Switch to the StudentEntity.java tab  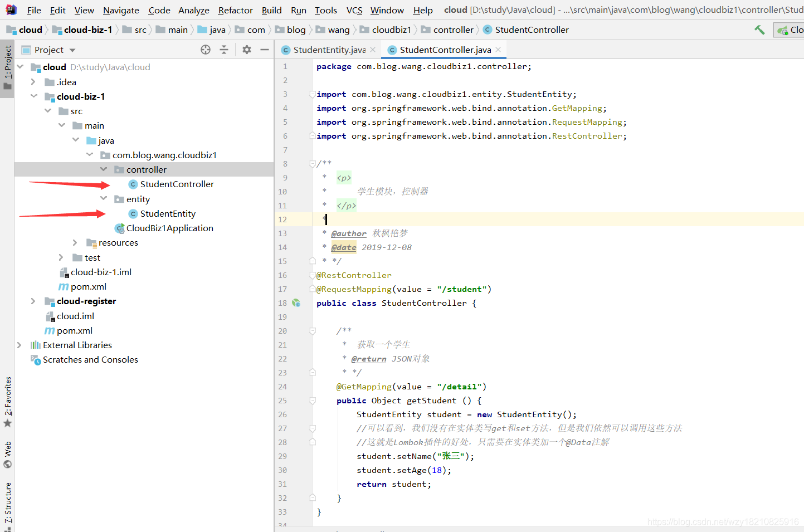click(x=329, y=50)
